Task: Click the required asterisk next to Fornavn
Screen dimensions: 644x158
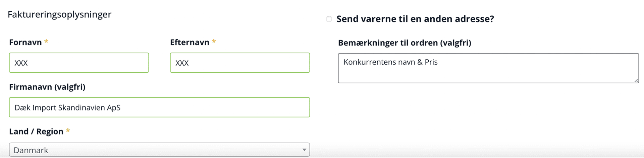Action: point(46,42)
